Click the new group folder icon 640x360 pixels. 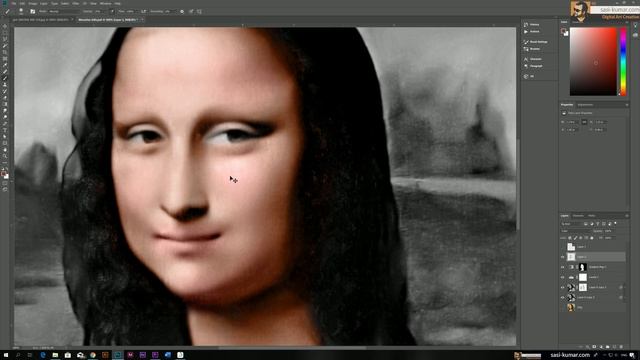[x=608, y=347]
